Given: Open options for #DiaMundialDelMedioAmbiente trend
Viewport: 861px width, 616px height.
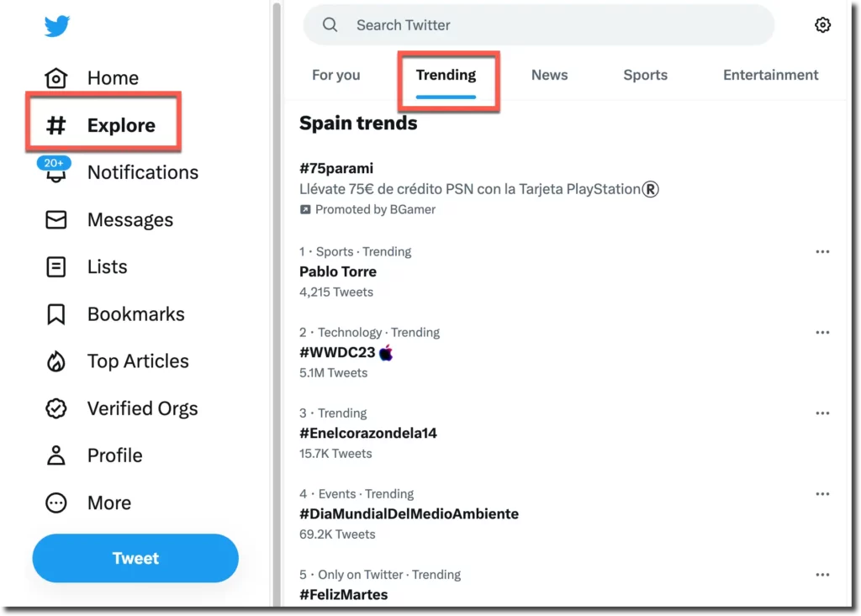Looking at the screenshot, I should click(x=822, y=493).
